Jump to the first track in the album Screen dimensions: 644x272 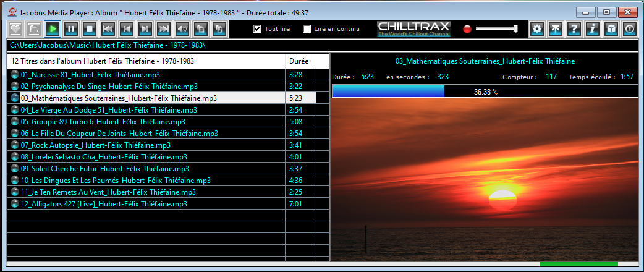coord(108,29)
